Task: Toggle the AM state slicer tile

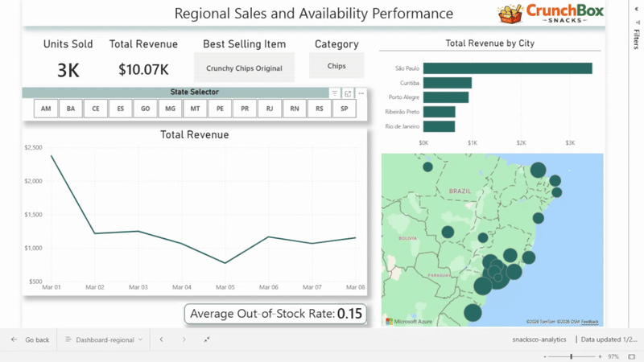Action: (46, 109)
